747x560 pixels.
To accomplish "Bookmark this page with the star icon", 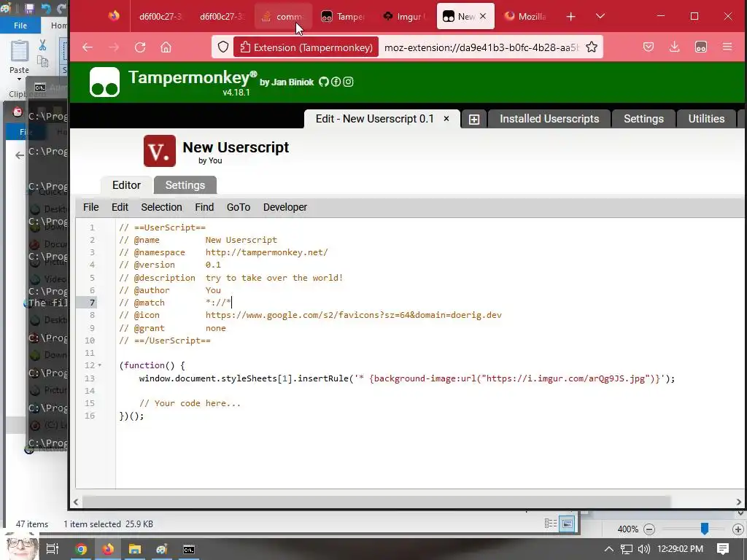I will 591,47.
